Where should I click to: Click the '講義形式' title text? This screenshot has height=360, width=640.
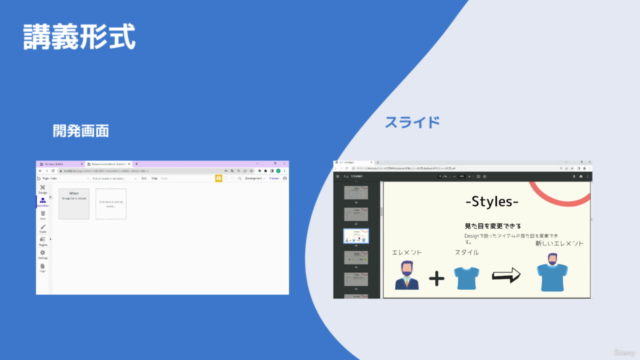coord(79,37)
